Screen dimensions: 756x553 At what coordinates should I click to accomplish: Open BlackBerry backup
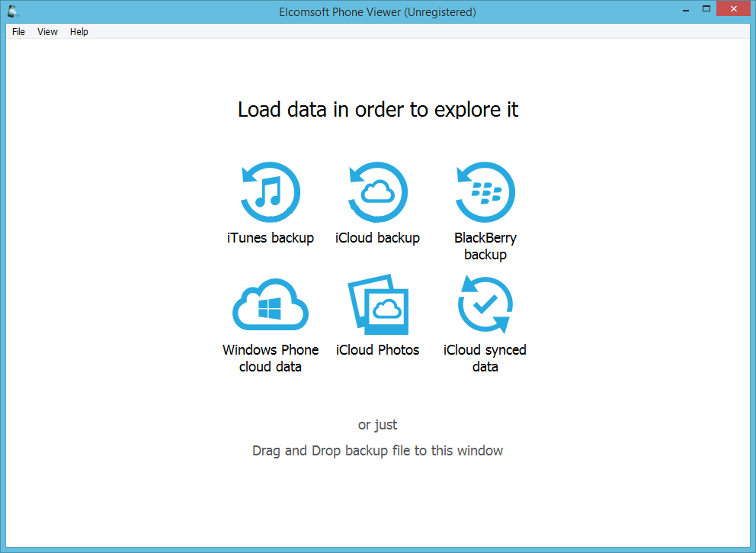point(485,192)
